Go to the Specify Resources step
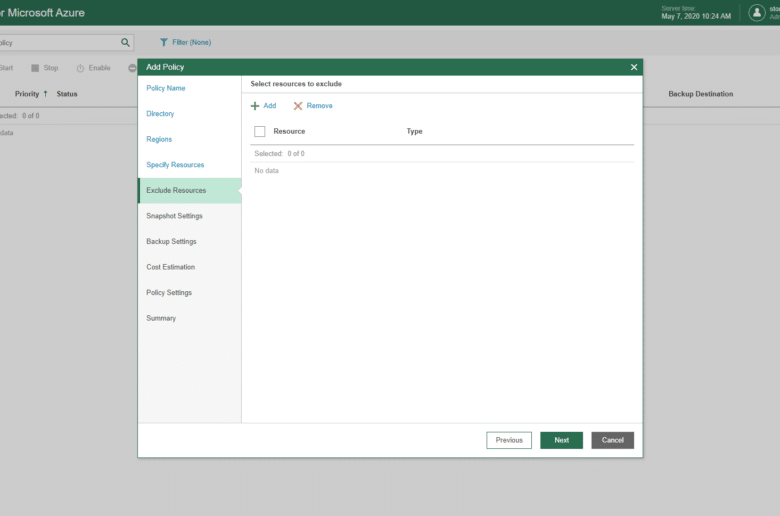 [x=190, y=165]
